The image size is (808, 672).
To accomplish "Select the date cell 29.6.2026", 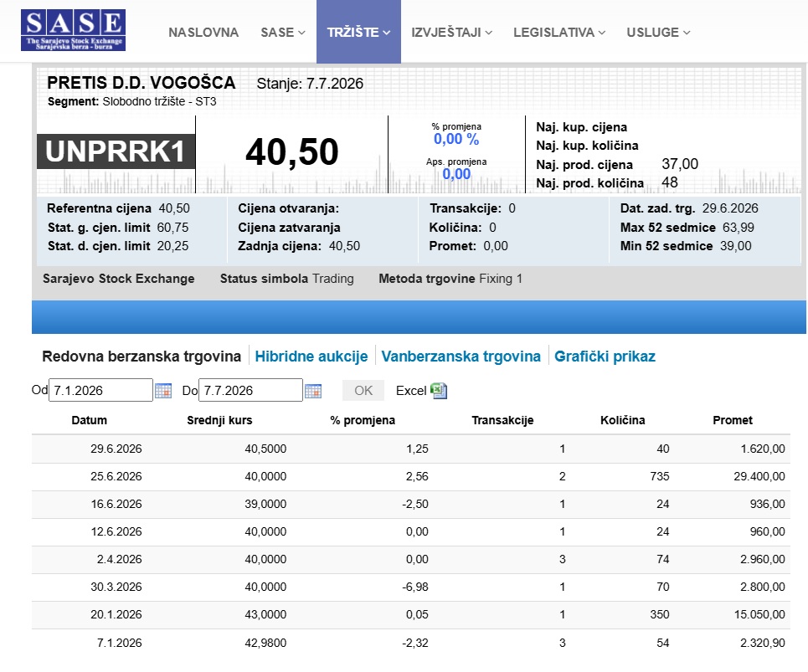I will [116, 449].
